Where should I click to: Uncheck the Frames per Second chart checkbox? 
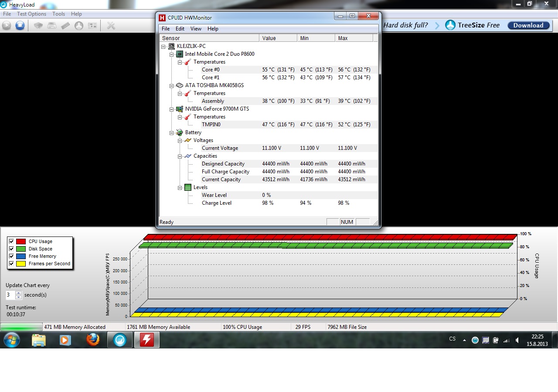[x=11, y=264]
